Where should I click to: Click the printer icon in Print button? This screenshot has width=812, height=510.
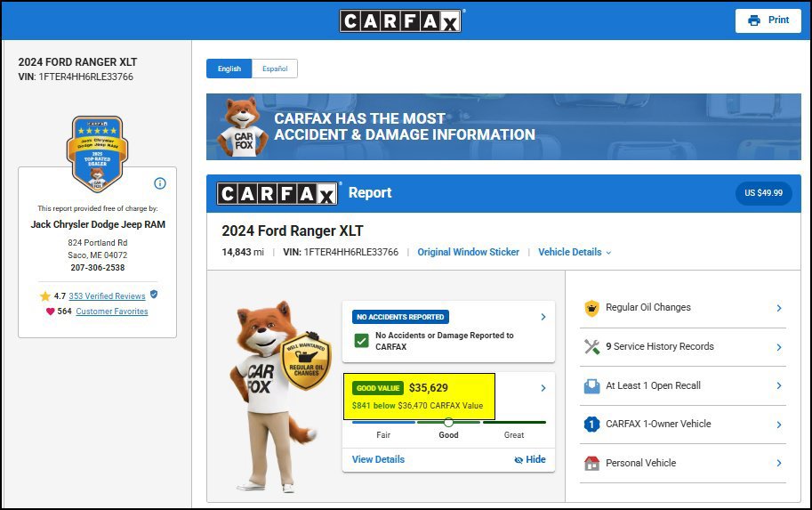754,20
